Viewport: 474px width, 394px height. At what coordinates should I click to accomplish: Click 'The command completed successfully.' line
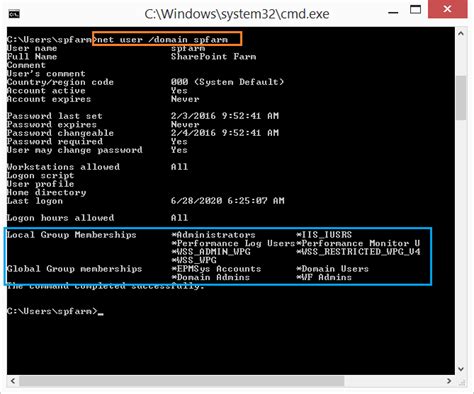click(x=106, y=286)
